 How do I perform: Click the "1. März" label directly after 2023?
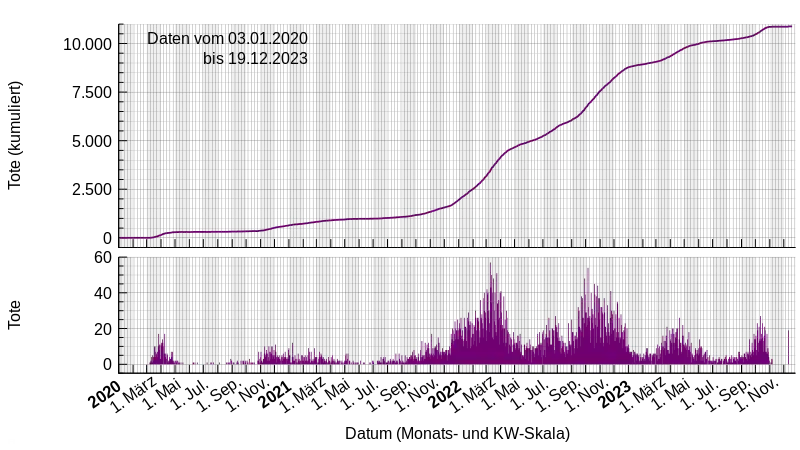coord(644,395)
